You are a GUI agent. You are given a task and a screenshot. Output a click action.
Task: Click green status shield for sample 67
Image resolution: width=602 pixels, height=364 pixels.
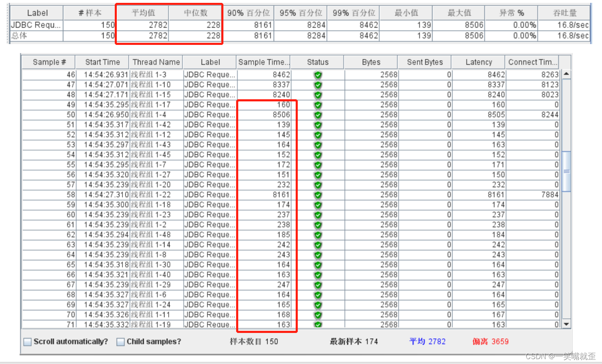pyautogui.click(x=318, y=285)
